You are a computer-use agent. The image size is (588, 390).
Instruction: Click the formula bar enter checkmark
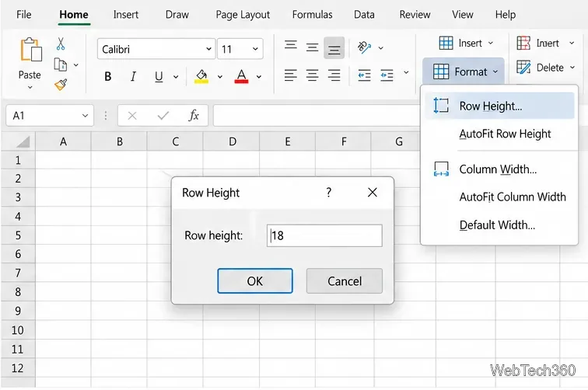pyautogui.click(x=163, y=116)
